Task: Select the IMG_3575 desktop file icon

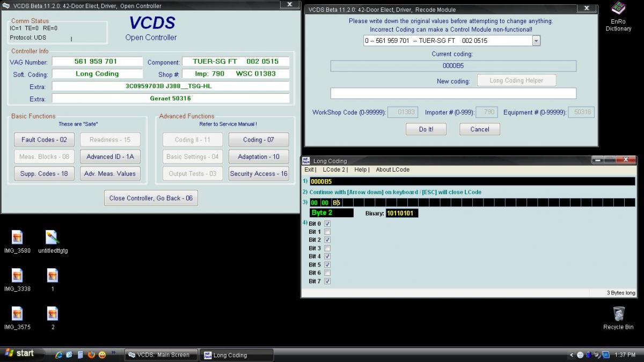Action: click(17, 317)
